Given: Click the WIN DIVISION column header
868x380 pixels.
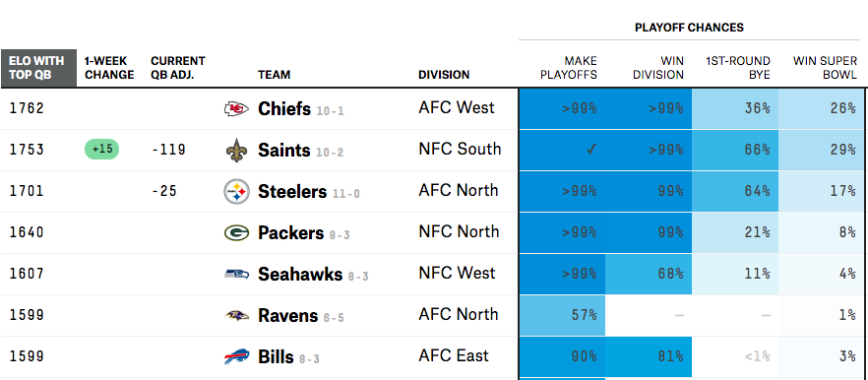Looking at the screenshot, I should (658, 68).
